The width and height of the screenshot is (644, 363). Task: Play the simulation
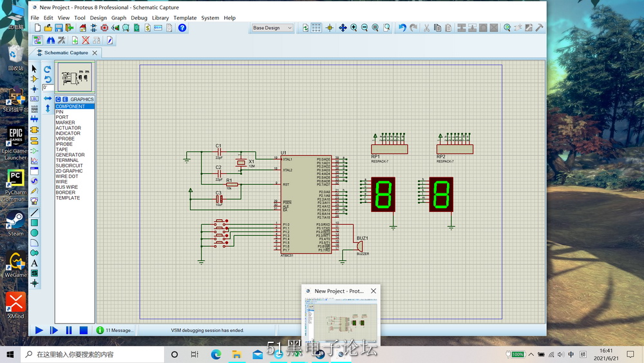[39, 330]
